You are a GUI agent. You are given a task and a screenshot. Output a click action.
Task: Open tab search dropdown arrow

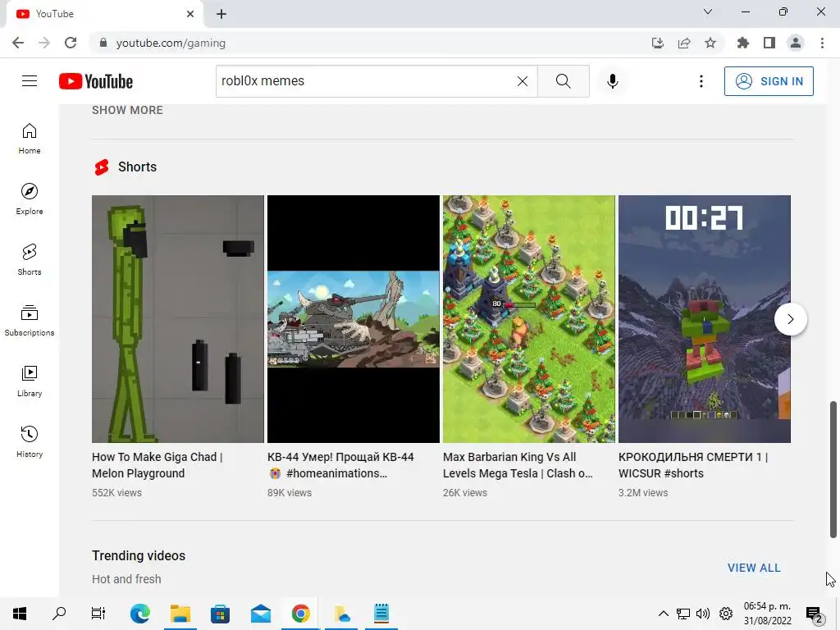coord(708,11)
